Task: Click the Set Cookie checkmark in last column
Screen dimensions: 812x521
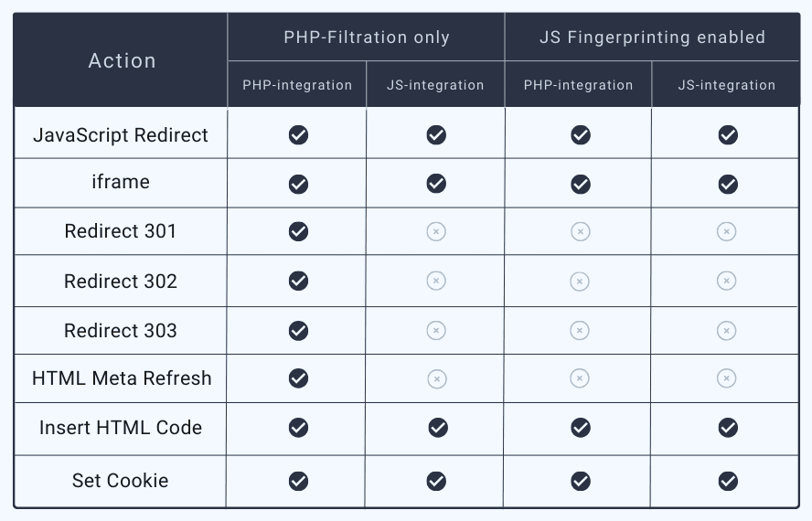Action: coord(728,480)
